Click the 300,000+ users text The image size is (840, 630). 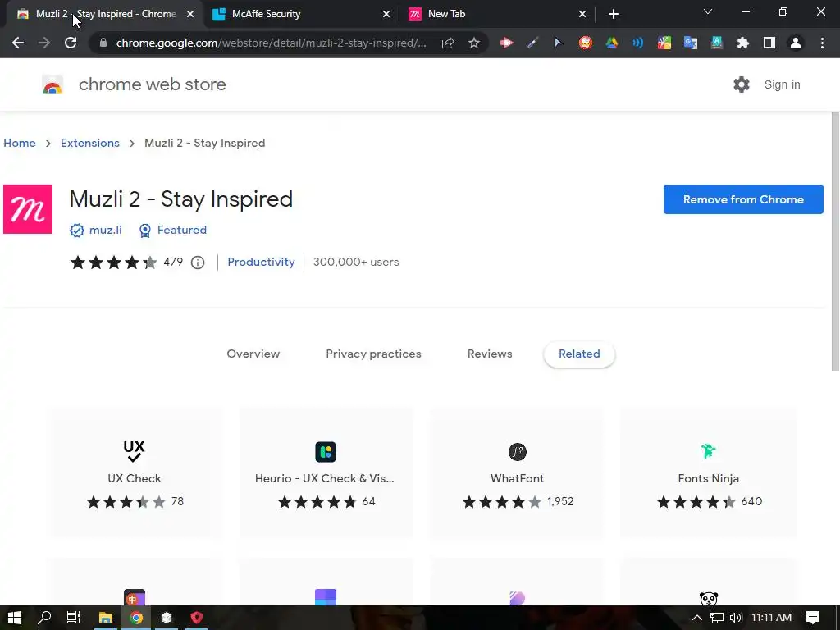click(356, 262)
